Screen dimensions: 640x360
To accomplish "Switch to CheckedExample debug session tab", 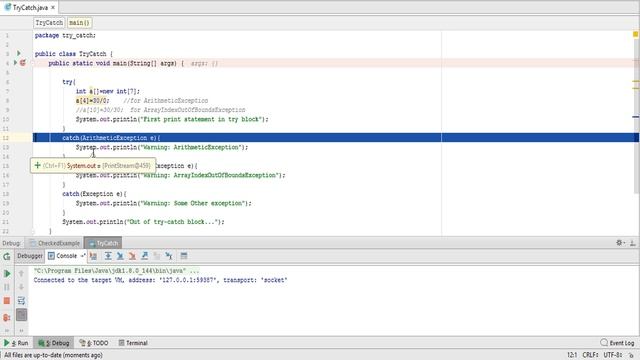I will pos(55,243).
